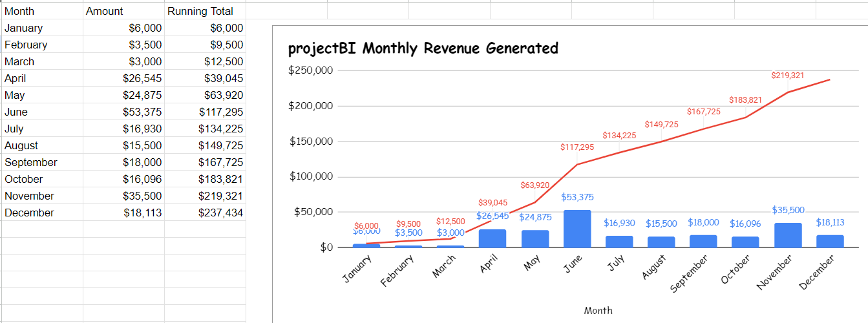The width and height of the screenshot is (868, 323).
Task: Click the $237,434 running total cell
Action: coord(205,213)
